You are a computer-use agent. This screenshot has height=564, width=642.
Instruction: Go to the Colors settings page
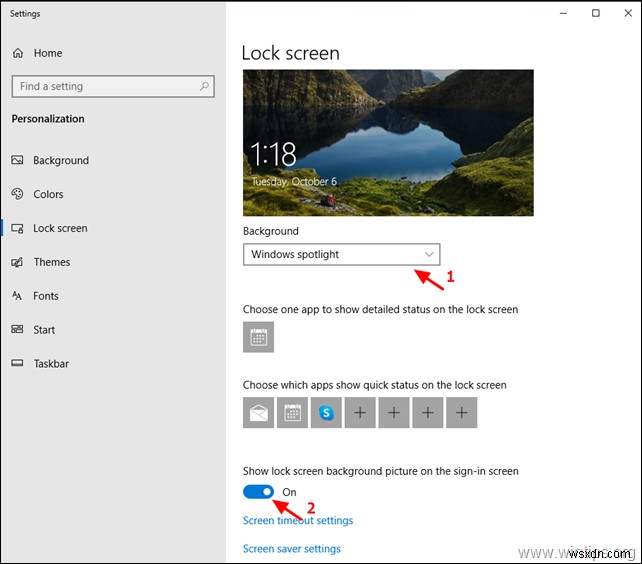(48, 194)
